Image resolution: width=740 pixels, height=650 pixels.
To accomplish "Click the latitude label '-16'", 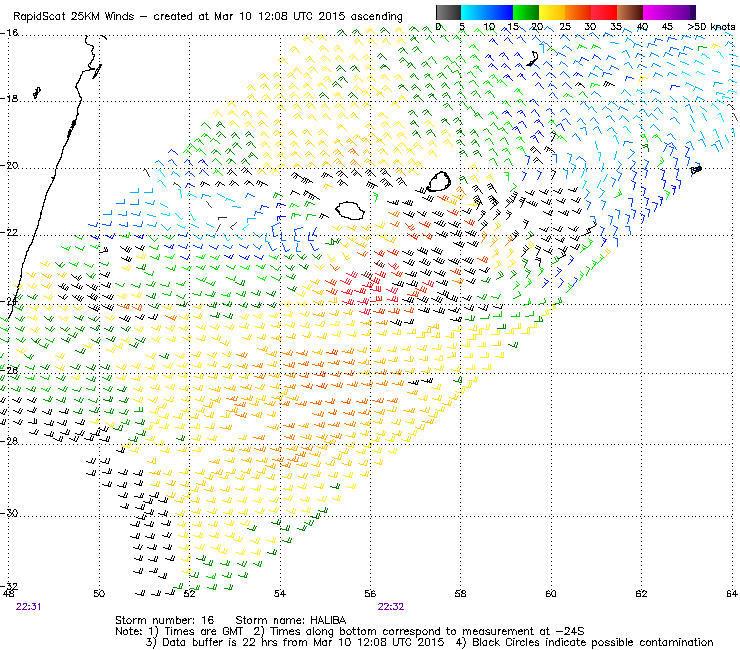I will [9, 33].
